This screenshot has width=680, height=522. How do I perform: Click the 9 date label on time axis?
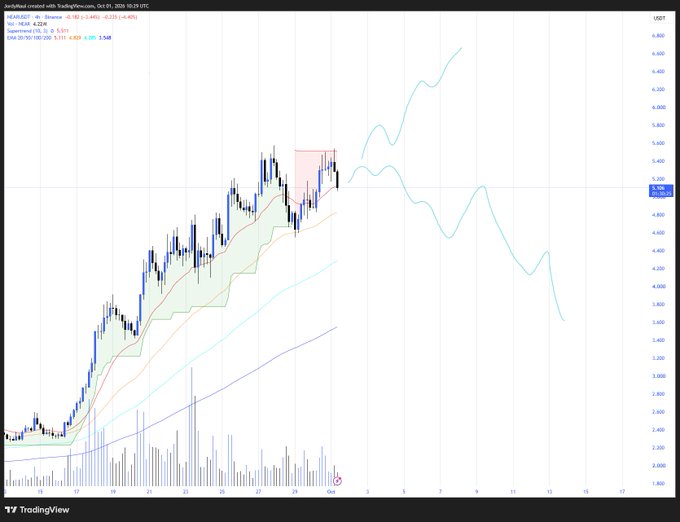pos(477,492)
